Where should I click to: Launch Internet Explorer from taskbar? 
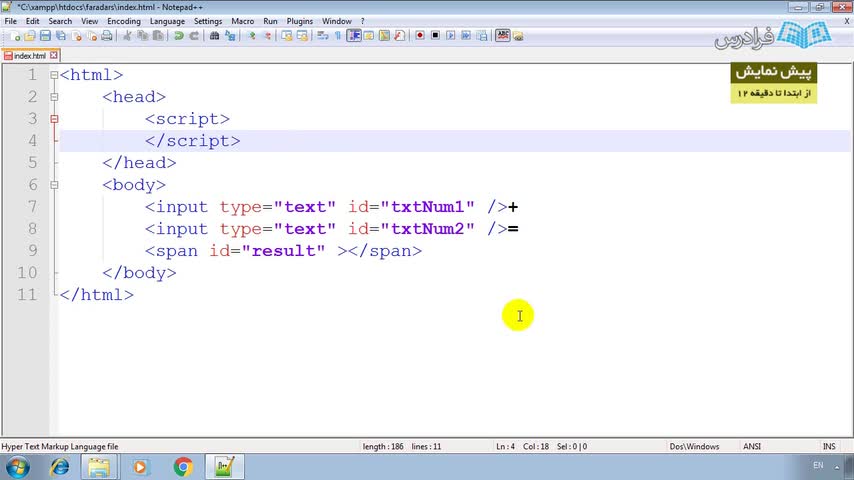click(x=59, y=467)
